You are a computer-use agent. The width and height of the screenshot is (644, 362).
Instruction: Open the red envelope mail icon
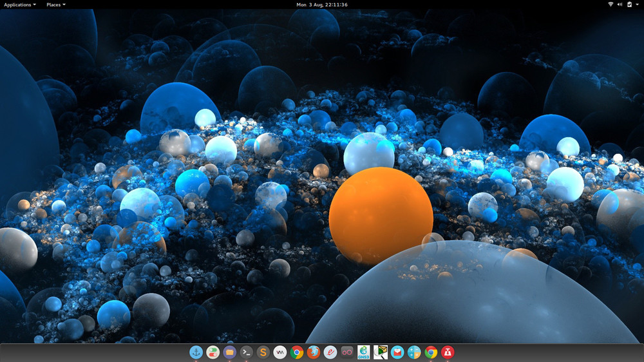[397, 352]
